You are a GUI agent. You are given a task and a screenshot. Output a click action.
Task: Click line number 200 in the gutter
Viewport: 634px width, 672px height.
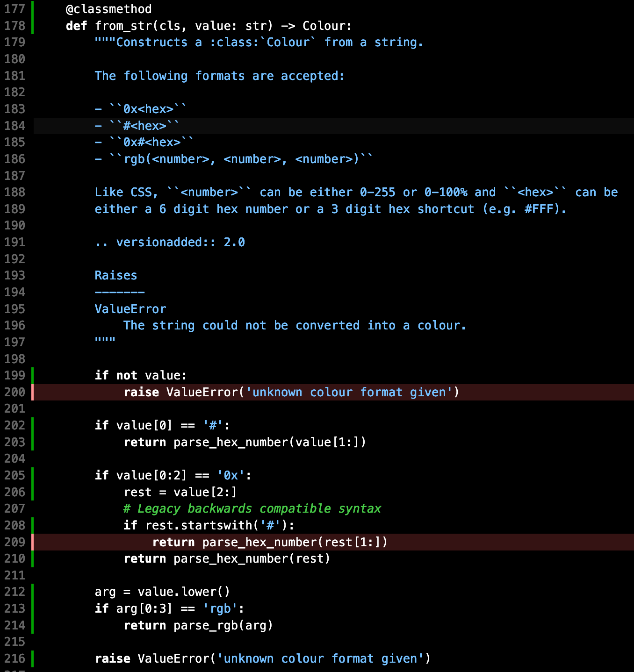click(x=14, y=392)
